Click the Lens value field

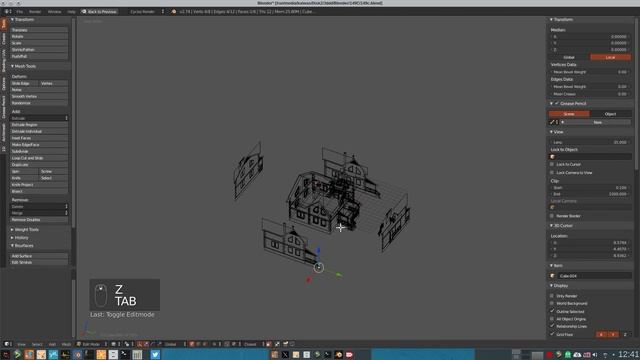[590, 142]
